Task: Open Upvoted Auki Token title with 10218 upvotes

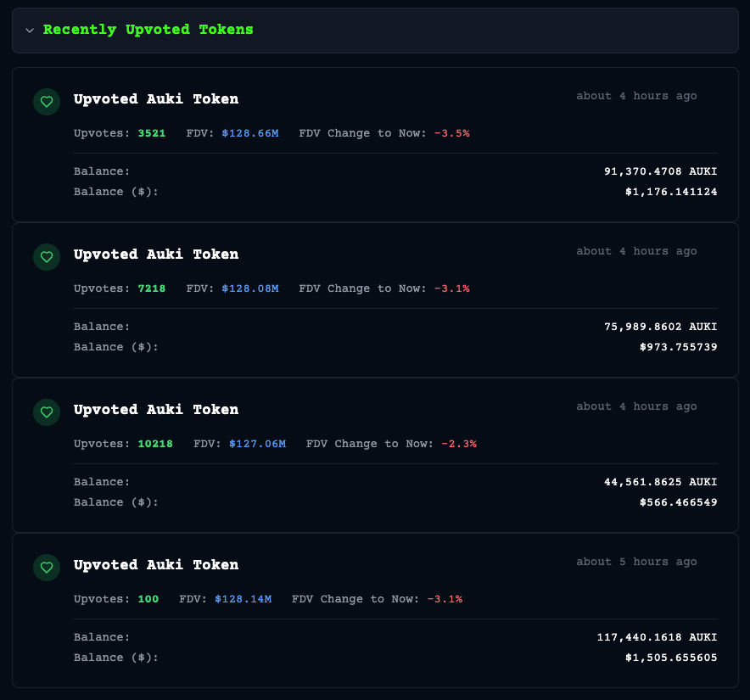Action: point(156,410)
